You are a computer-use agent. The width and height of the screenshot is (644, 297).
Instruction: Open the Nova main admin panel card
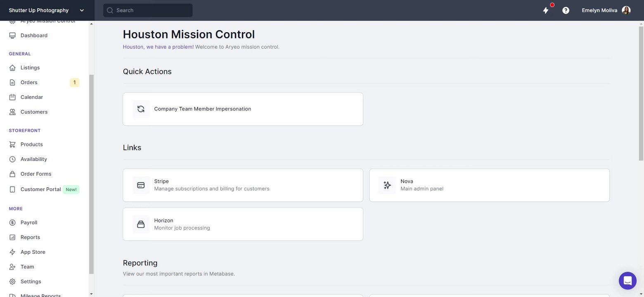click(489, 185)
